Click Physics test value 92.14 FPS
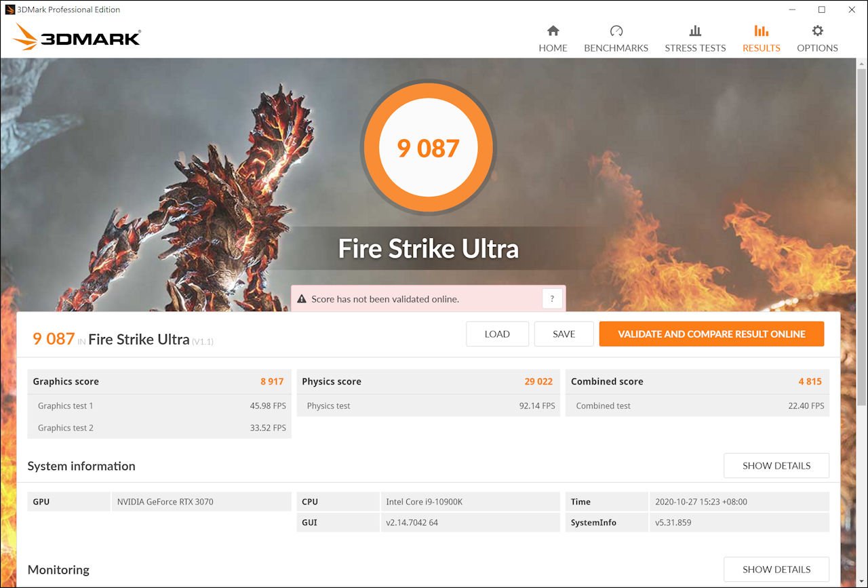The width and height of the screenshot is (868, 588). coord(537,406)
